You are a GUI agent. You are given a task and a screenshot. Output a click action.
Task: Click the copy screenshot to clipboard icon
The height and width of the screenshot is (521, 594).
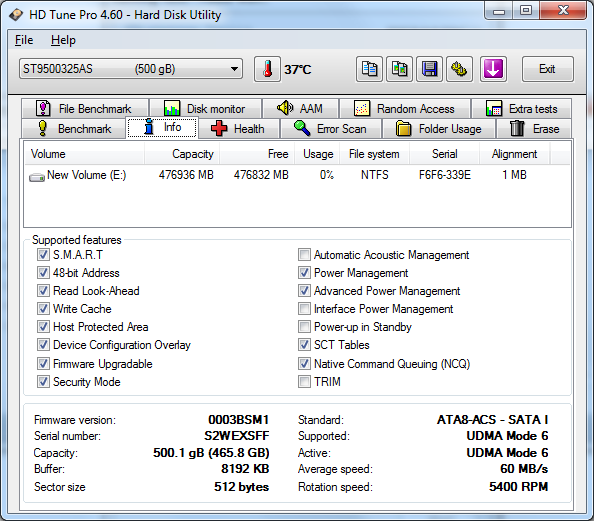point(399,69)
